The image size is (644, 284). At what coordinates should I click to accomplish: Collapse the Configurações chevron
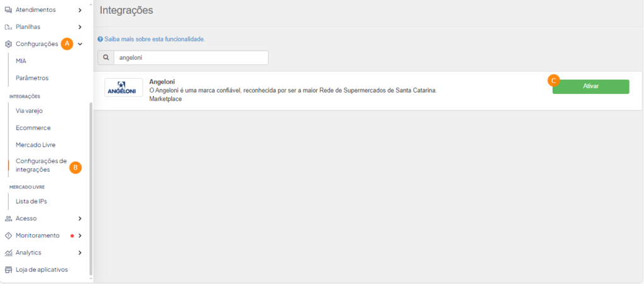pyautogui.click(x=80, y=44)
